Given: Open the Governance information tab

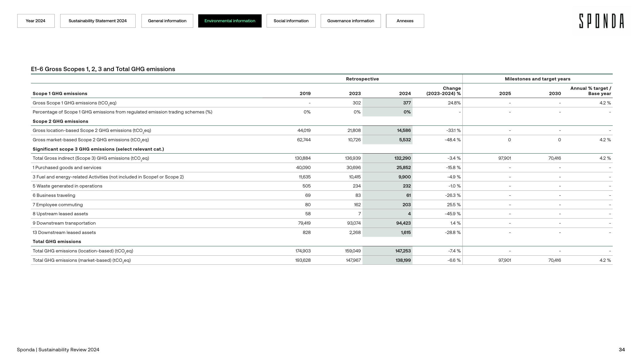Looking at the screenshot, I should [351, 21].
